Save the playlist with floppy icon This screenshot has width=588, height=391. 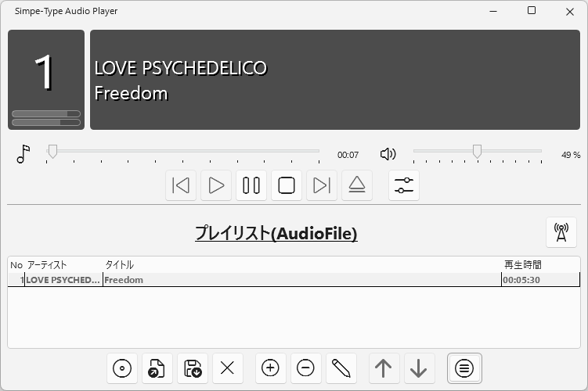pyautogui.click(x=193, y=368)
